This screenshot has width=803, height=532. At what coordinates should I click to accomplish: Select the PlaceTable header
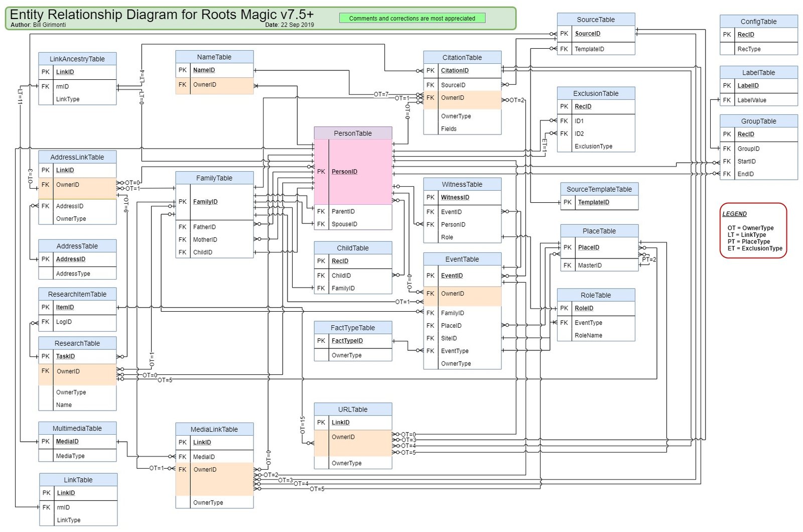(x=599, y=231)
